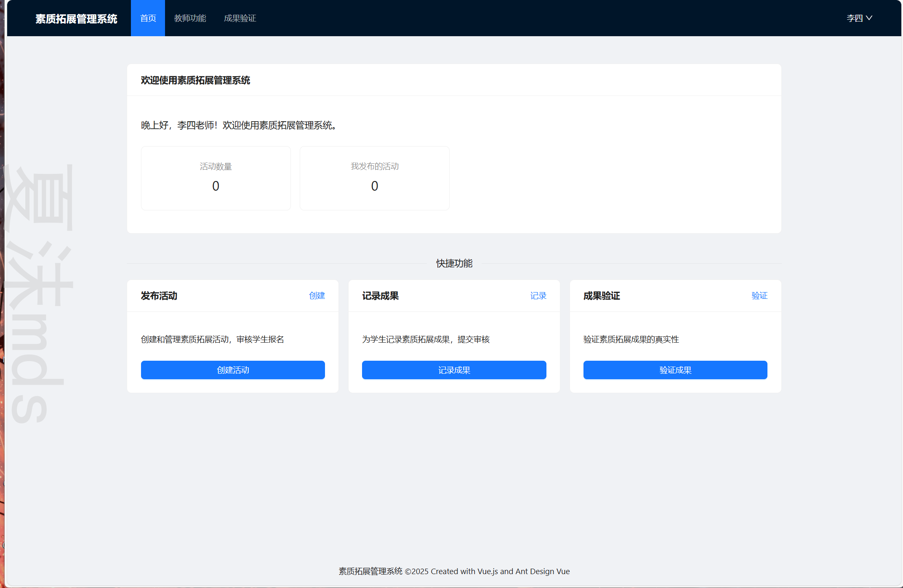Click the chevron arrow next to 李四
The height and width of the screenshot is (588, 903).
tap(869, 18)
